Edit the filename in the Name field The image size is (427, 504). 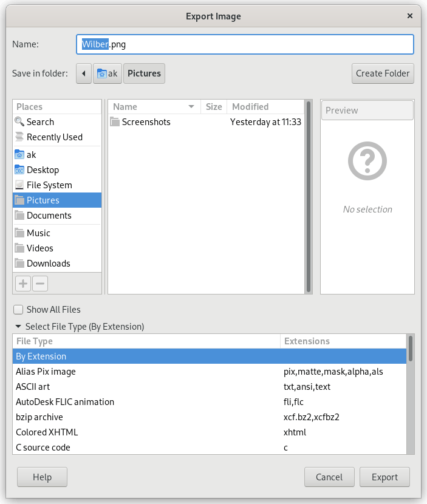coord(244,44)
